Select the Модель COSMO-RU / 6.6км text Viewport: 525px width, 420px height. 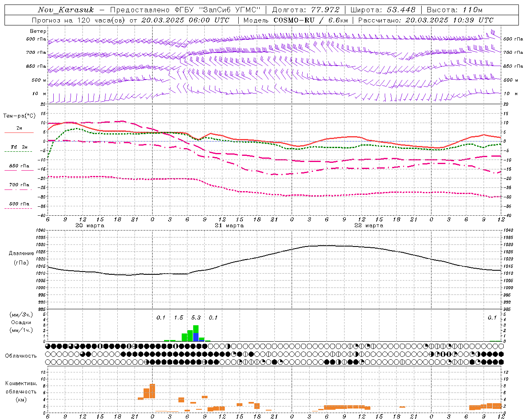pyautogui.click(x=296, y=20)
